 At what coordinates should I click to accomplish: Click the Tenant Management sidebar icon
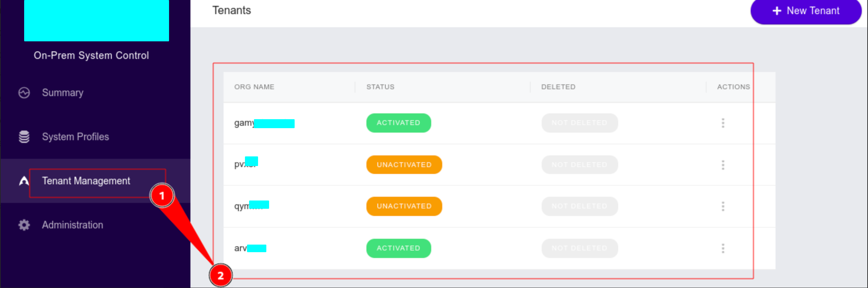(x=24, y=181)
